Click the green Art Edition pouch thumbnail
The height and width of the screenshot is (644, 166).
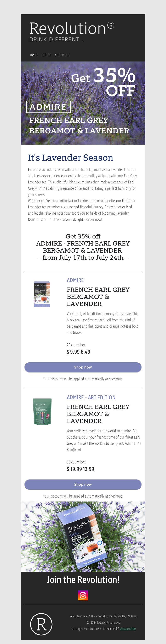(x=42, y=411)
